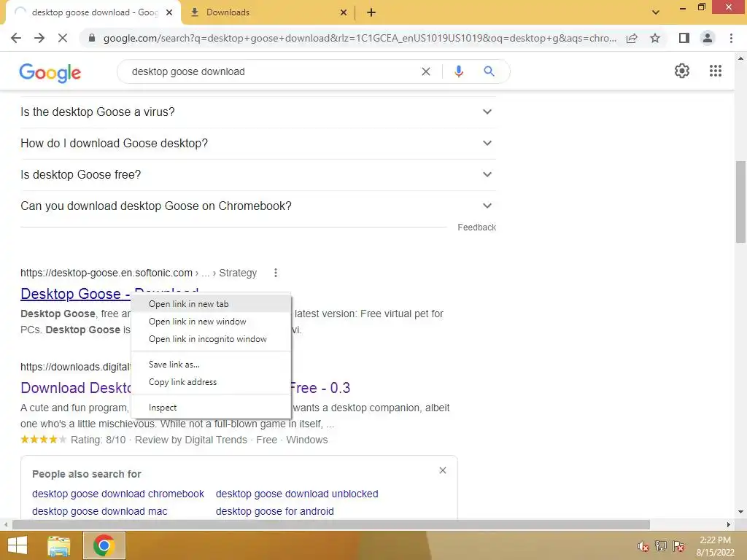Switch to the Downloads tab
The image size is (747, 560).
tap(268, 12)
